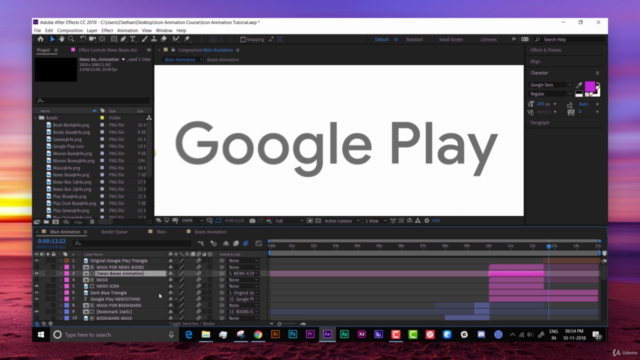Toggle the viewer transparency grid button
This screenshot has width=640, height=360.
click(x=318, y=221)
